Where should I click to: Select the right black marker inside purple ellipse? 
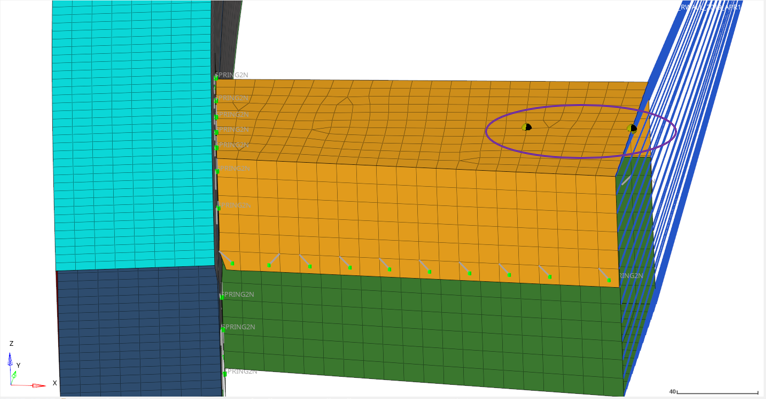pos(632,128)
